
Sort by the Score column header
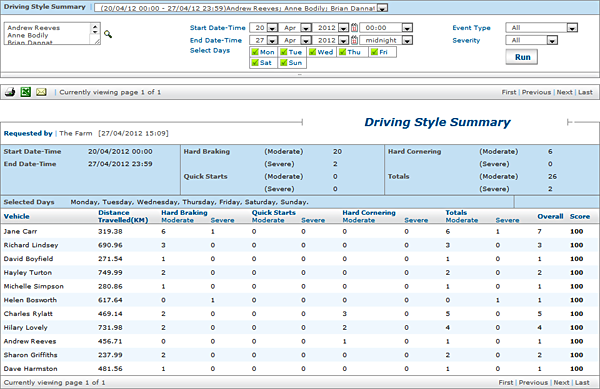pyautogui.click(x=580, y=216)
